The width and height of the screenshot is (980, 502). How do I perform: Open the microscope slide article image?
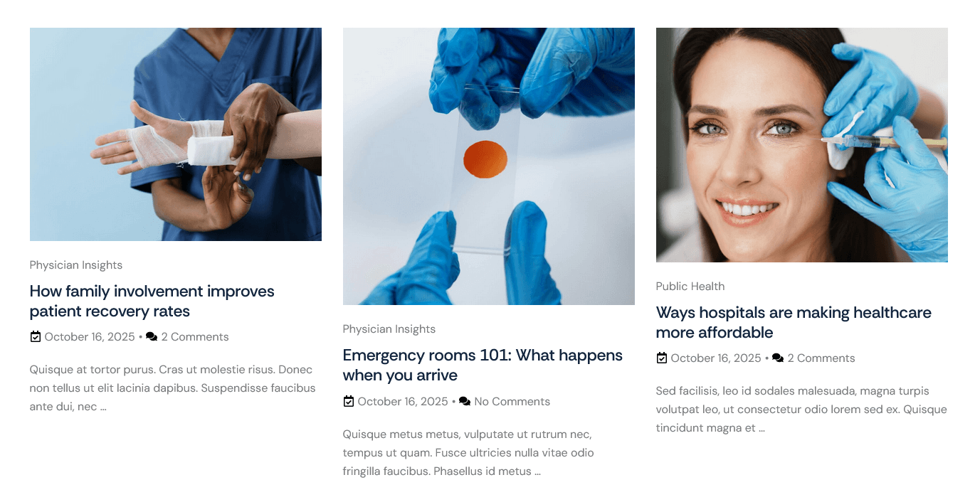(x=489, y=166)
